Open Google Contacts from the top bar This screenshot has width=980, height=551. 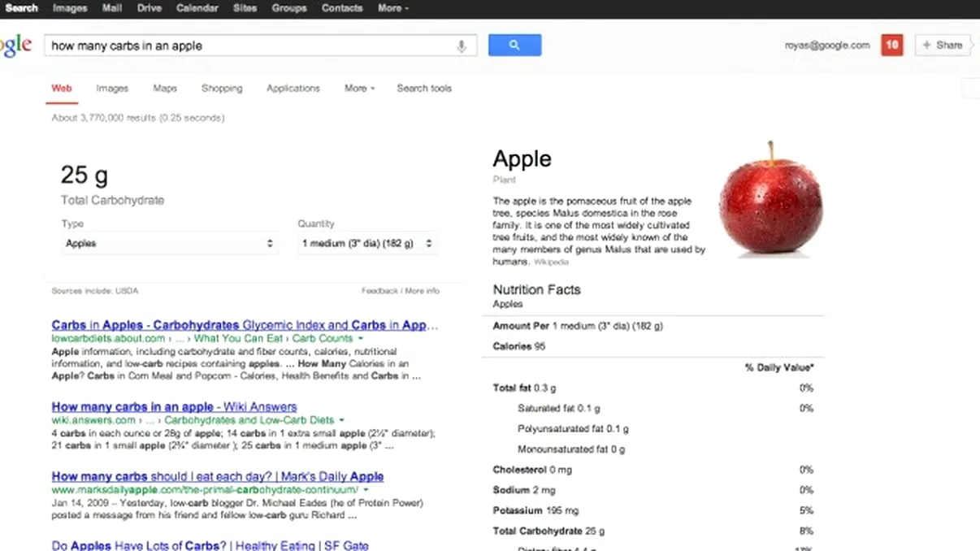point(342,8)
